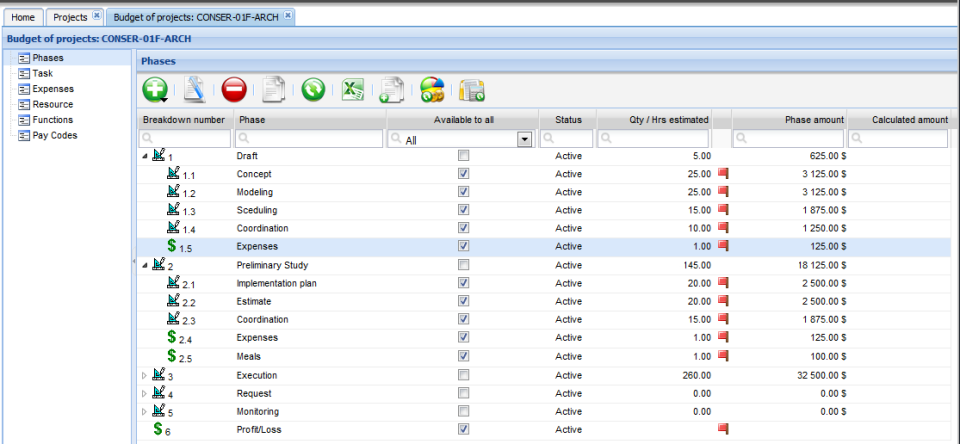Screen dimensions: 960x444
Task: Click the green Refresh icon
Action: point(313,89)
